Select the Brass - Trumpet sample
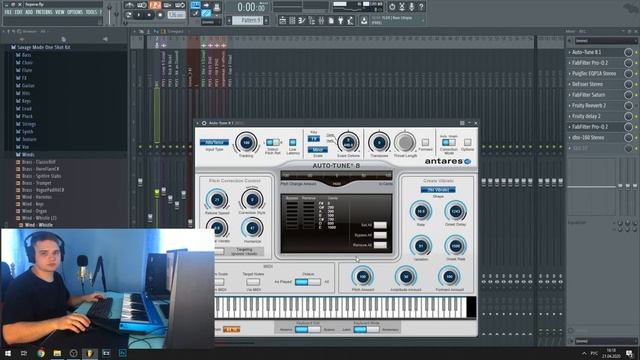Image resolution: width=640 pixels, height=360 pixels. [37, 183]
